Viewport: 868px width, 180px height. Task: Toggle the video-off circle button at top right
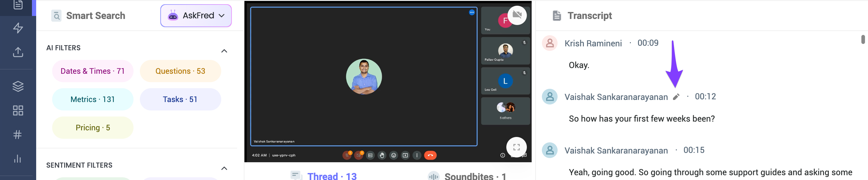[517, 15]
